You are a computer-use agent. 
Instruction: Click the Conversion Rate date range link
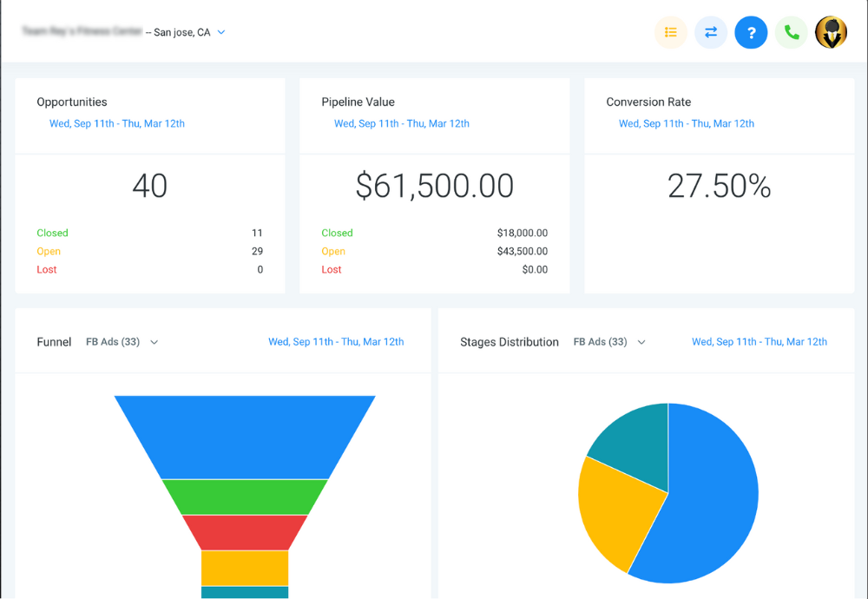687,123
